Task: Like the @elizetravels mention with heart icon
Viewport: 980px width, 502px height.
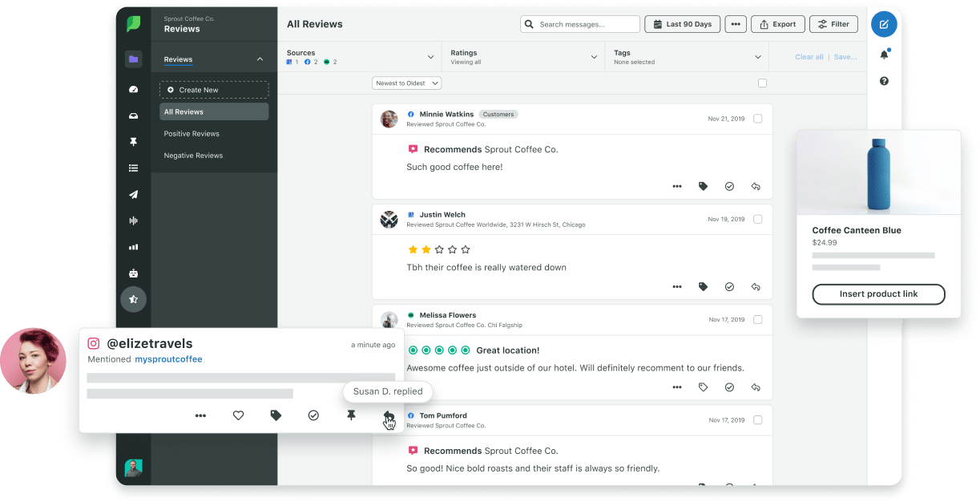Action: coord(238,415)
